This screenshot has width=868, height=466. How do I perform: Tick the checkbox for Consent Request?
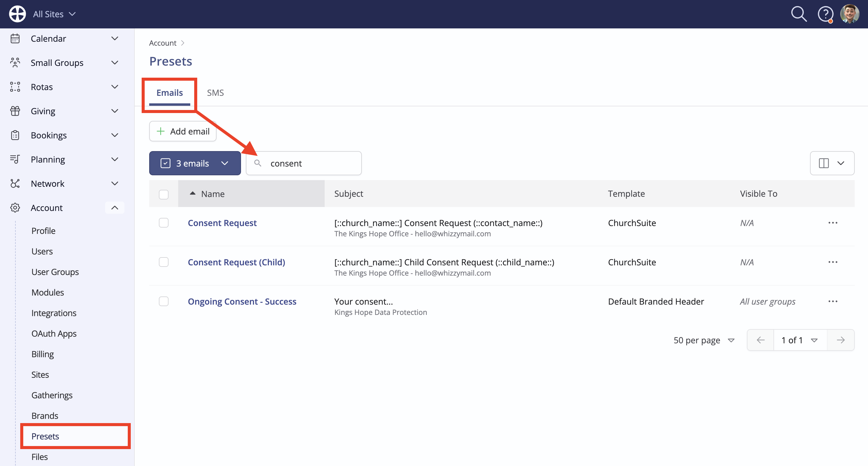[x=164, y=223]
